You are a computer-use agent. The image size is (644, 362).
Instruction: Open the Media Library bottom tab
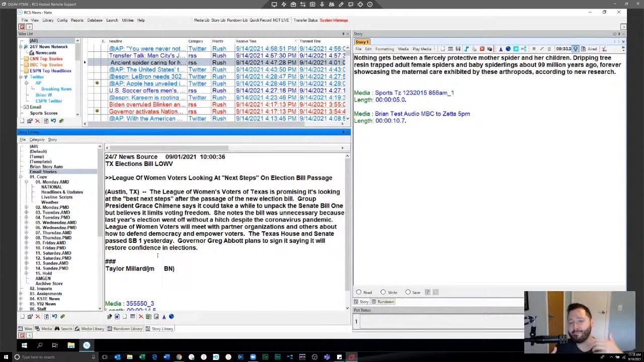coord(90,329)
